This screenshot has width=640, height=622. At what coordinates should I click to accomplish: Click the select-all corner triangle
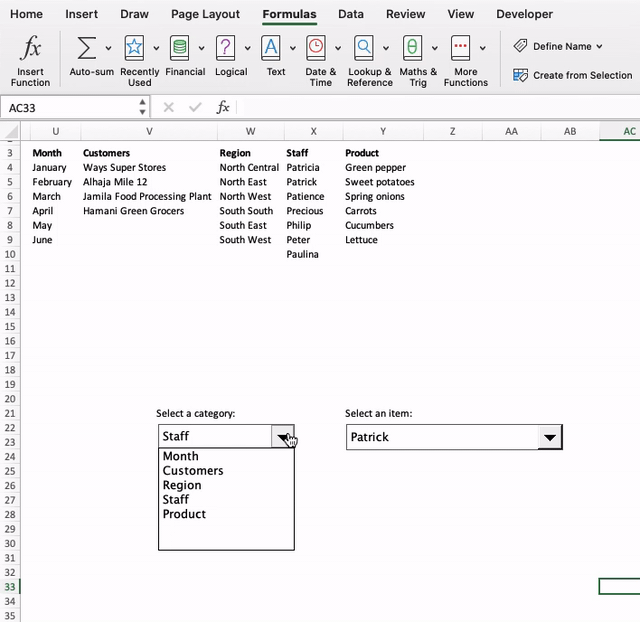click(11, 132)
